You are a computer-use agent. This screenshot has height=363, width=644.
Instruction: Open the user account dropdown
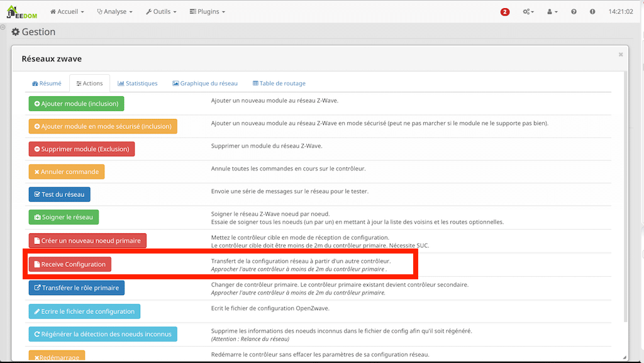[x=552, y=12]
